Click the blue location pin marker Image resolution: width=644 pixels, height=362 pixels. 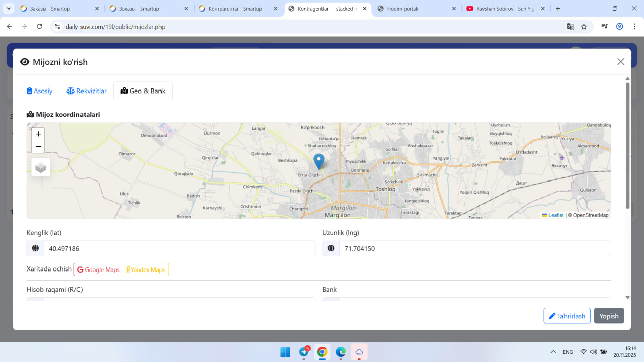click(x=318, y=161)
